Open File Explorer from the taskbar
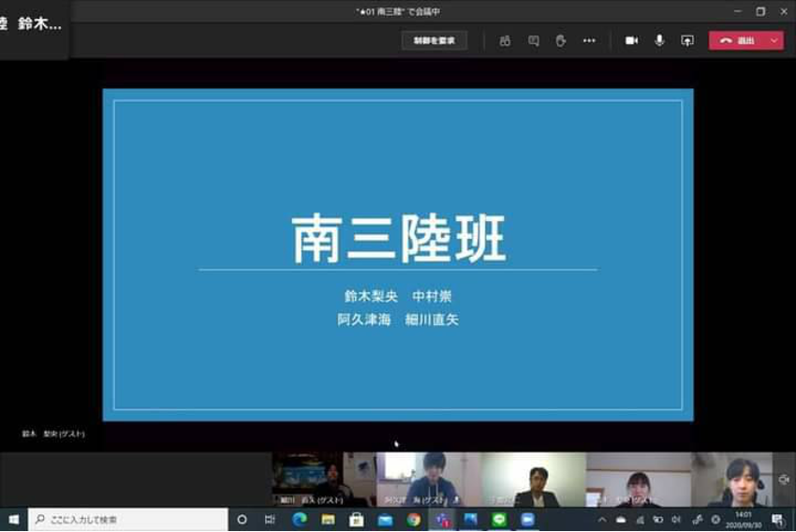The image size is (796, 532). [x=328, y=519]
